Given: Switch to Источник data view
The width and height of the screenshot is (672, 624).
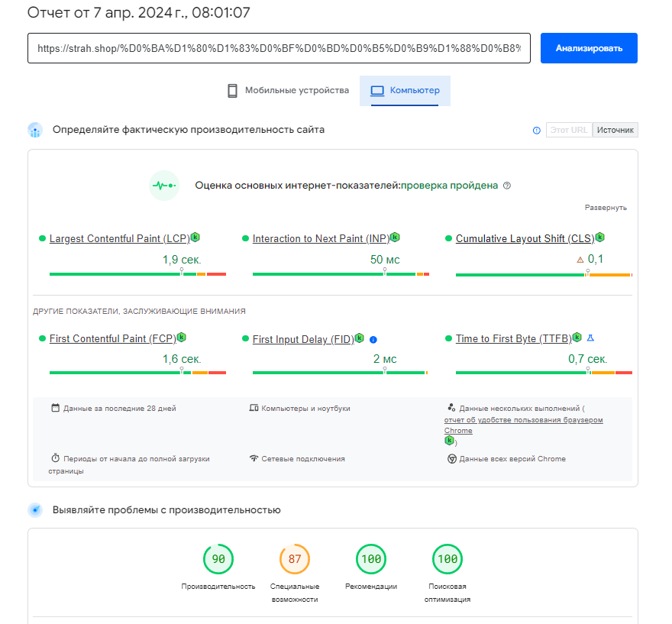Looking at the screenshot, I should [x=615, y=131].
